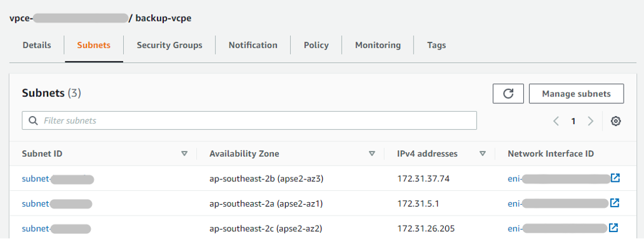Open subnet link in ap-southeast-2c row
This screenshot has width=644, height=239.
[57, 228]
